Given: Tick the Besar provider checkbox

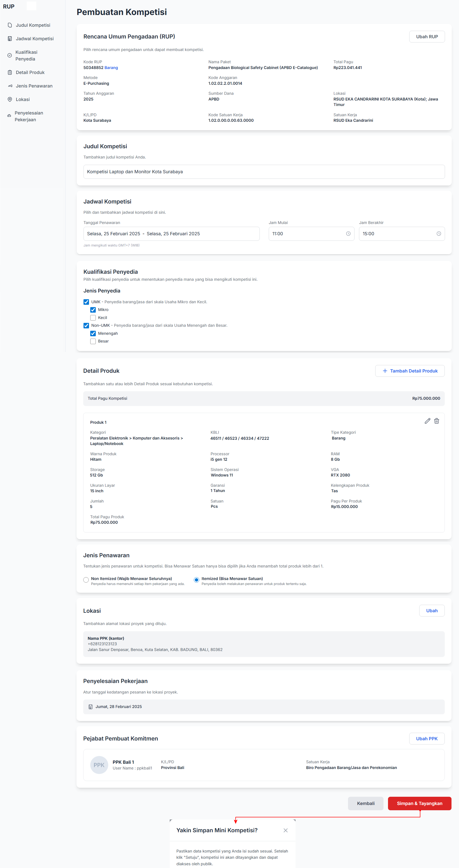Looking at the screenshot, I should click(x=93, y=341).
